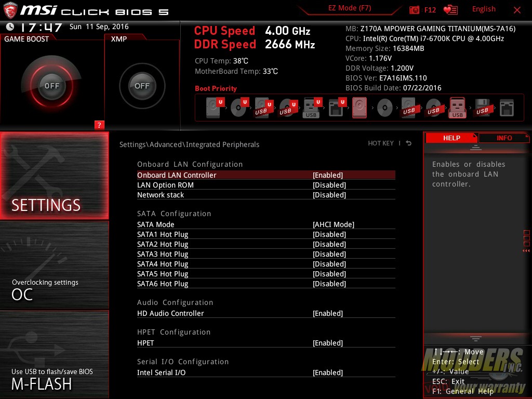
Task: Select the SATA5 Hot Plug row
Action: point(266,273)
